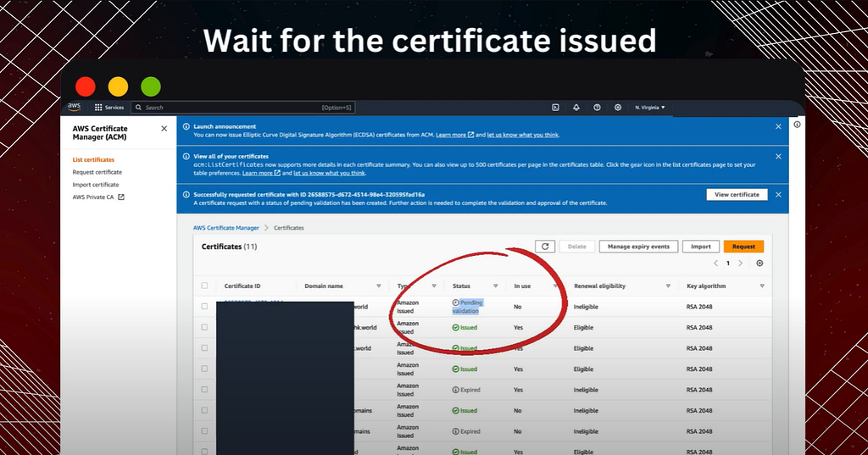Screen dimensions: 868x455
Task: Select Request certificate in the sidebar
Action: pyautogui.click(x=97, y=172)
